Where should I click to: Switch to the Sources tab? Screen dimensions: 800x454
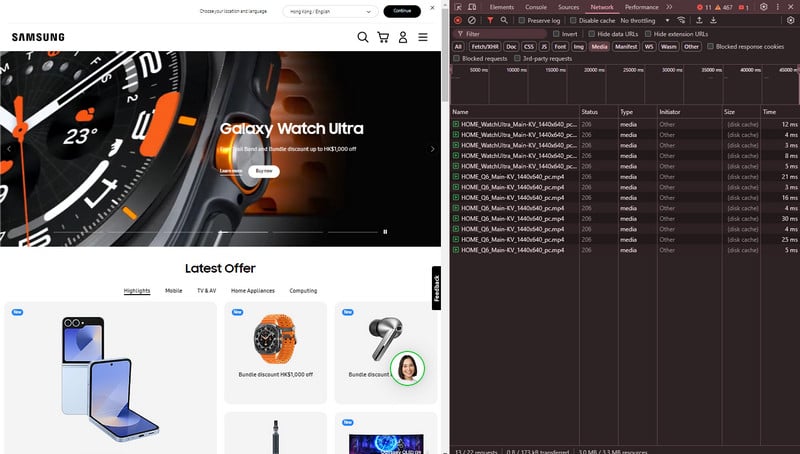(568, 7)
